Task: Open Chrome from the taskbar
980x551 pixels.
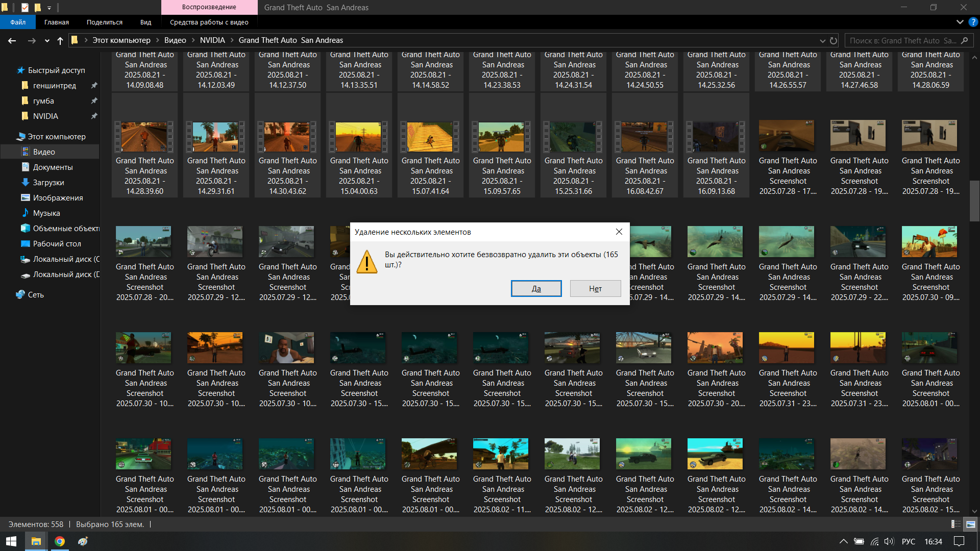Action: click(x=60, y=541)
